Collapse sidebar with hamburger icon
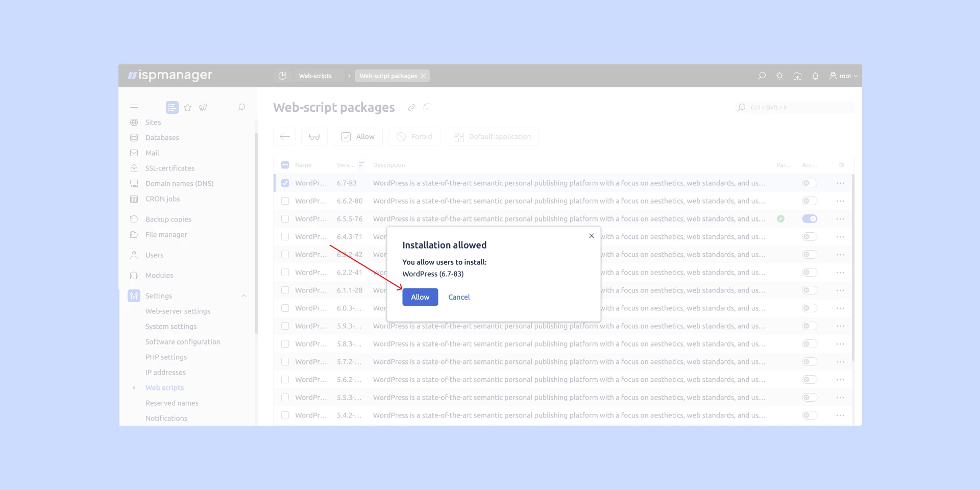The width and height of the screenshot is (980, 490). tap(134, 108)
